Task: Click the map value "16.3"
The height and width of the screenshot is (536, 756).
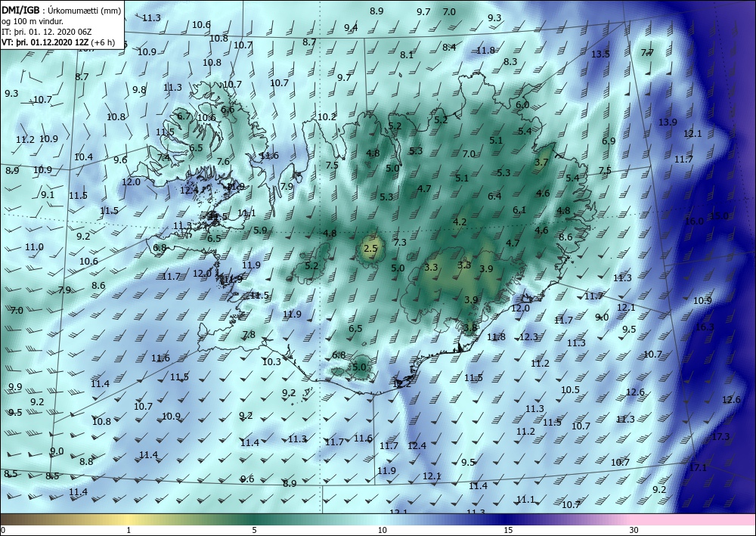Action: tap(705, 327)
